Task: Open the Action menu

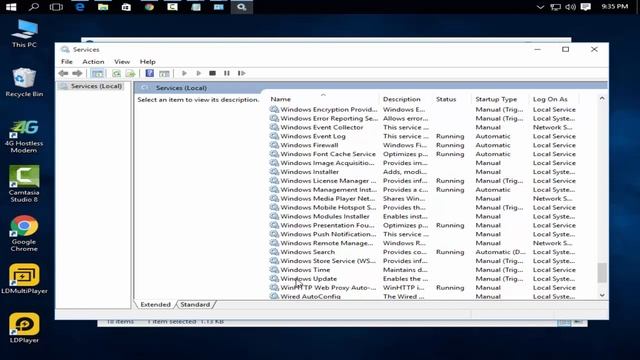Action: click(x=93, y=62)
